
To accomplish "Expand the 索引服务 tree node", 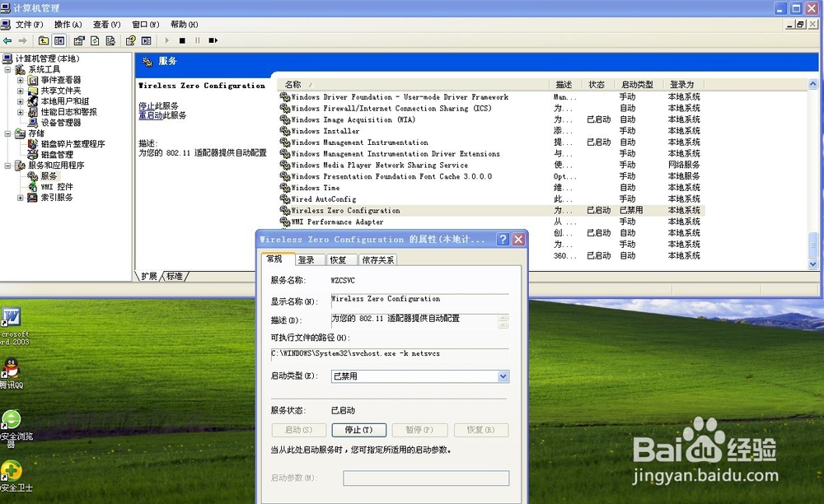I will (x=20, y=198).
